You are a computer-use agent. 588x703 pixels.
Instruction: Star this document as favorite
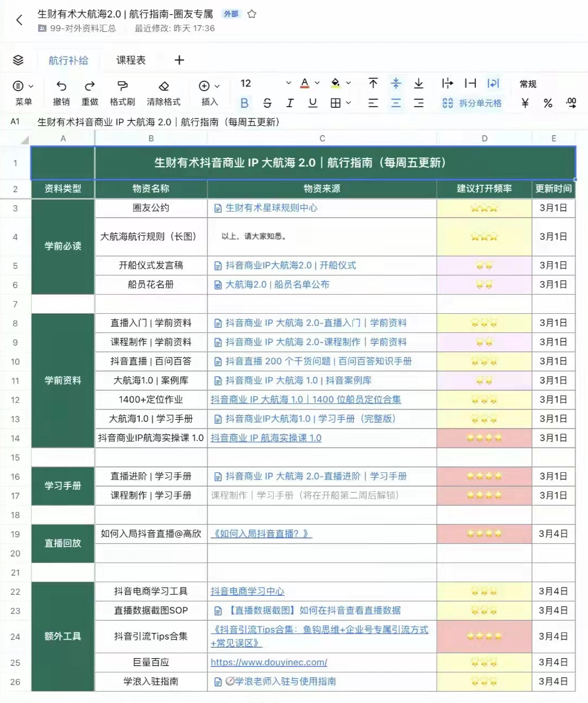pyautogui.click(x=252, y=14)
